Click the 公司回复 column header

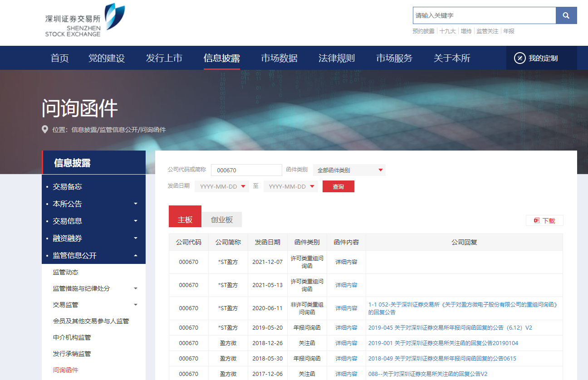(x=464, y=242)
